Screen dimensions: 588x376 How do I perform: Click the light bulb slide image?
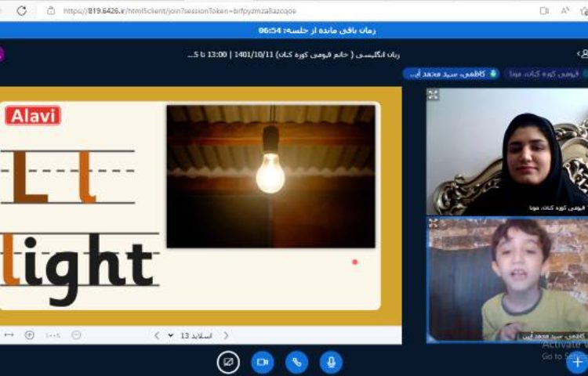(270, 176)
